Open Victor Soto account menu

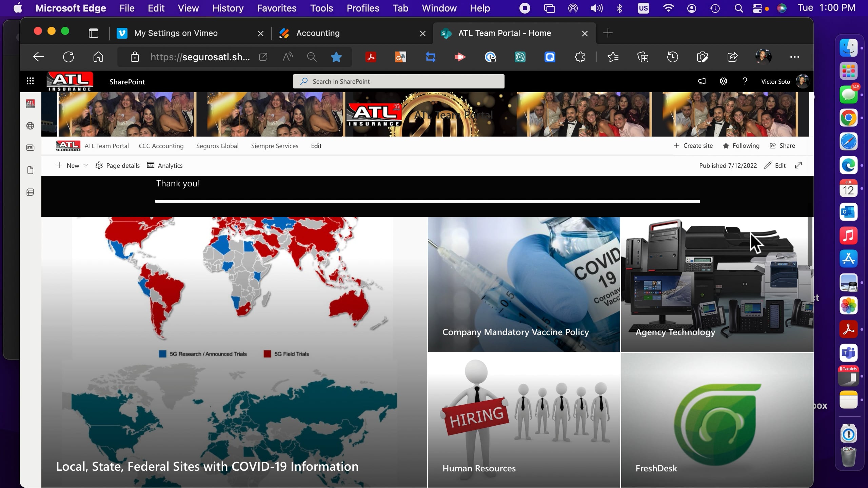tap(802, 81)
